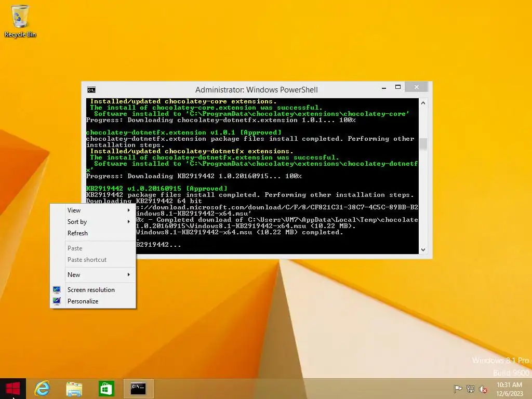Expand the arrow beside Sort by

pyautogui.click(x=129, y=222)
